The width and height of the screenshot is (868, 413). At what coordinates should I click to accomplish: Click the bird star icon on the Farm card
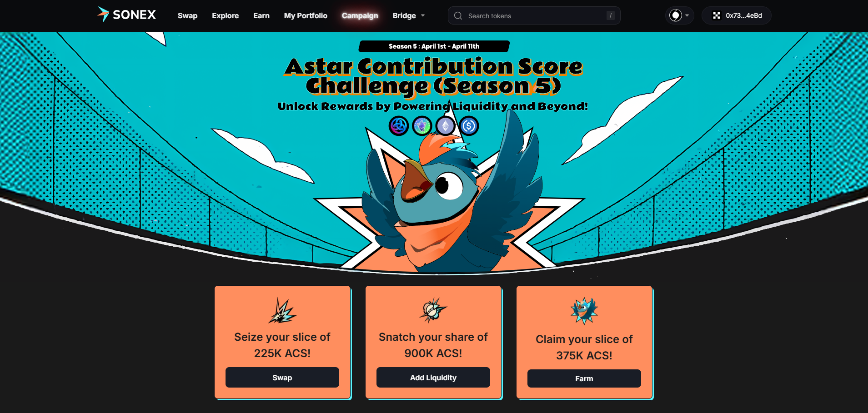(584, 311)
